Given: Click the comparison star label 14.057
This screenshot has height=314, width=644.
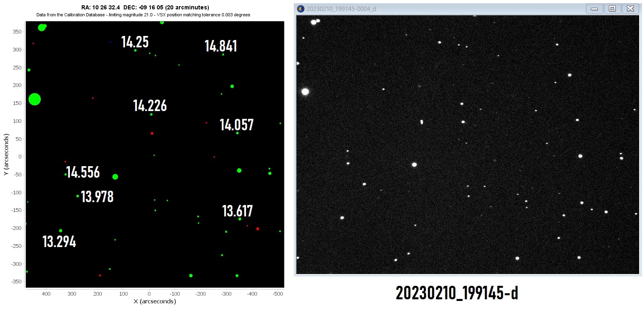Looking at the screenshot, I should (237, 125).
